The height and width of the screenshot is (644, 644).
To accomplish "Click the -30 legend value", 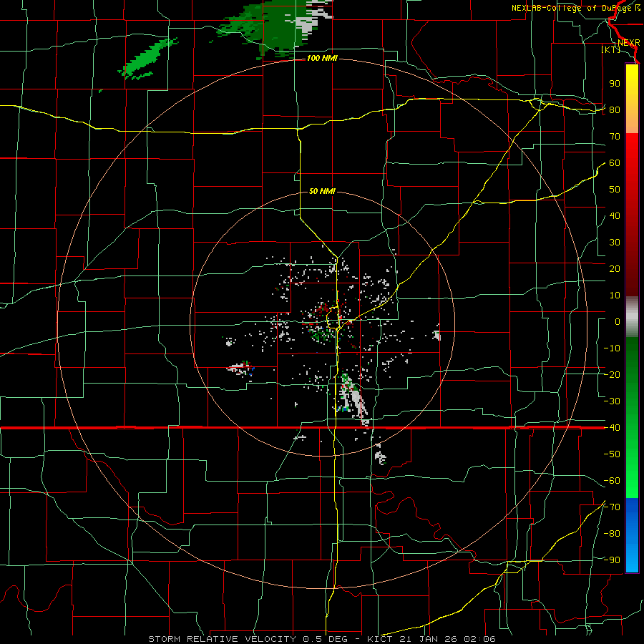I will (612, 401).
